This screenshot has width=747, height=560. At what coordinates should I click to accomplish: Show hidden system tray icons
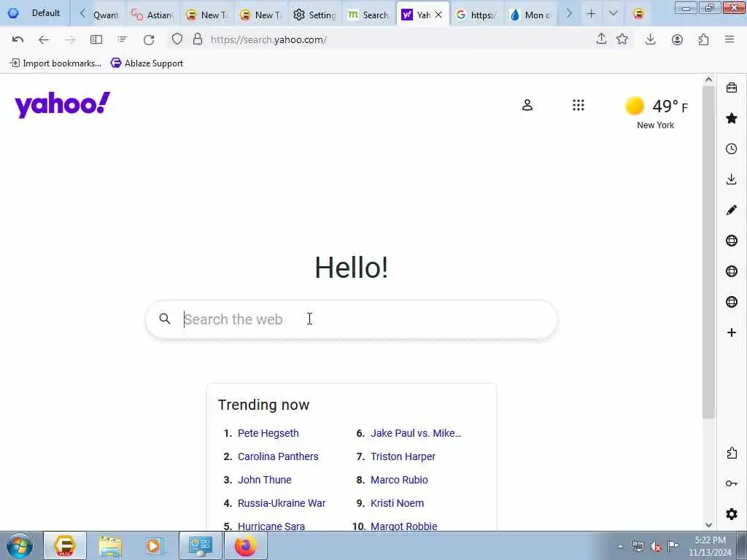point(620,546)
